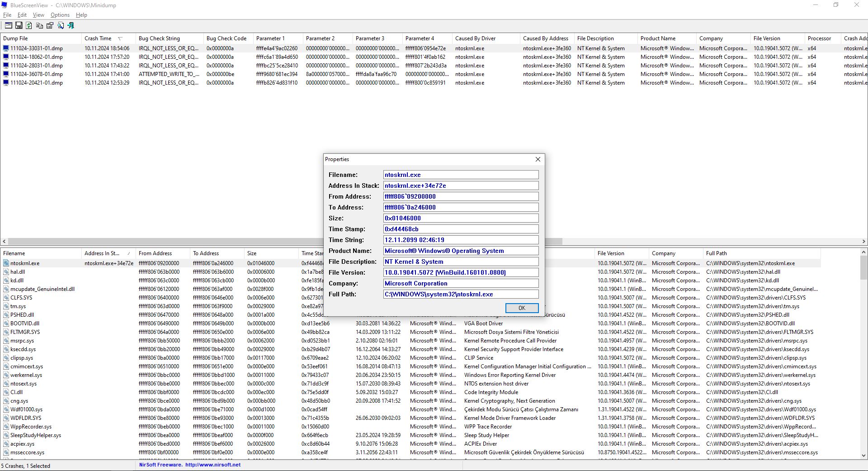Sort by the Bug Check String column header
Image resolution: width=868 pixels, height=471 pixels.
170,38
